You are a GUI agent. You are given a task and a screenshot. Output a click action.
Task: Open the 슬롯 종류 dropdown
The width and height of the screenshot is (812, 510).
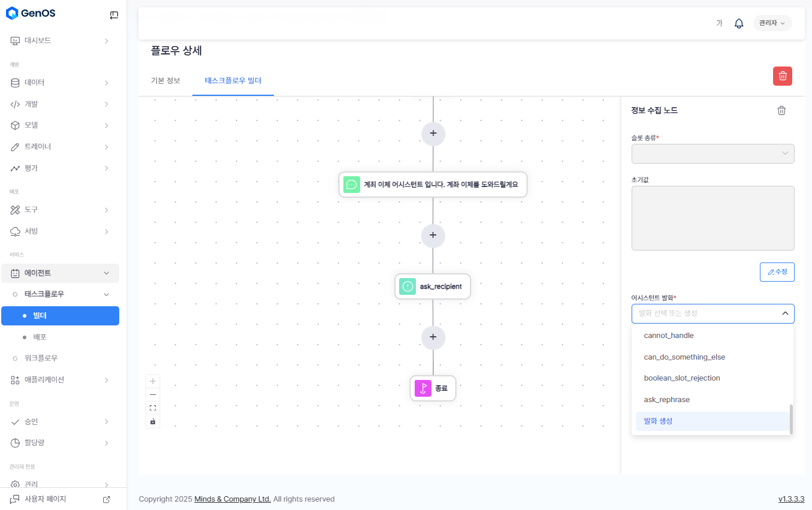click(x=713, y=154)
